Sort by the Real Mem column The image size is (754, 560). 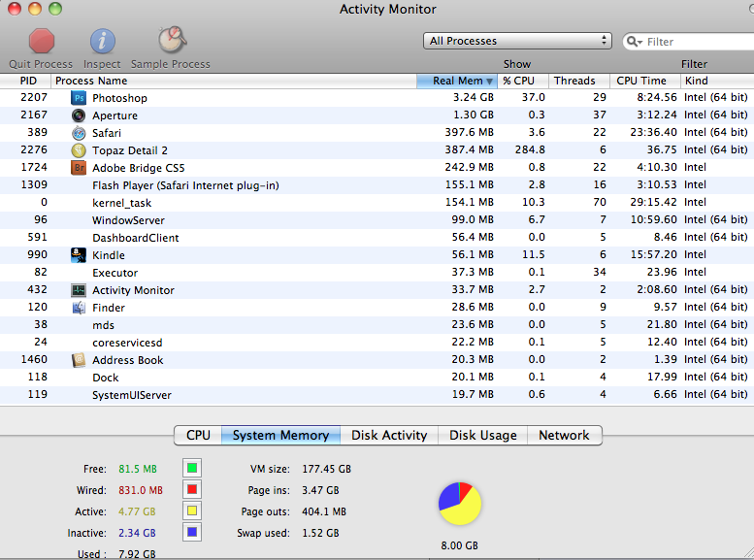tap(456, 81)
